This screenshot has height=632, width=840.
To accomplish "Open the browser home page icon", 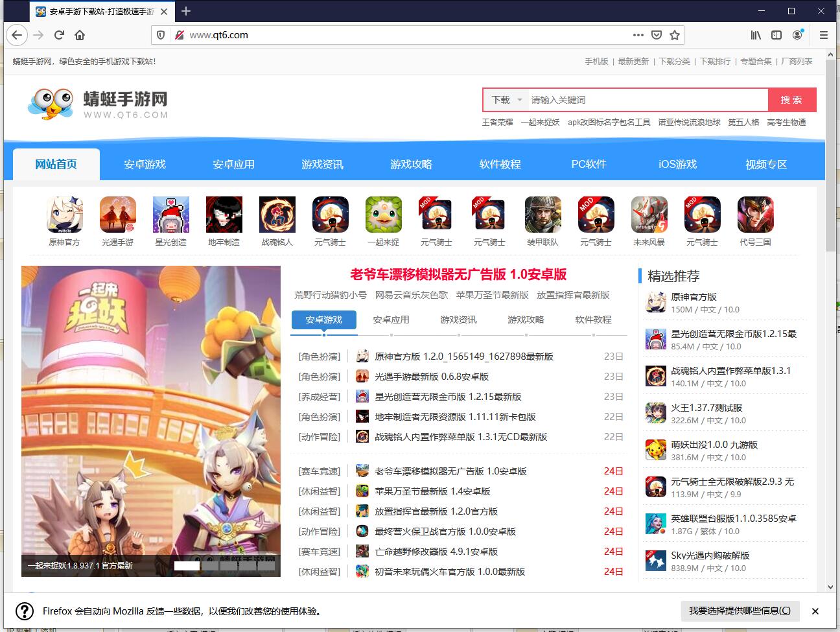I will pyautogui.click(x=80, y=35).
